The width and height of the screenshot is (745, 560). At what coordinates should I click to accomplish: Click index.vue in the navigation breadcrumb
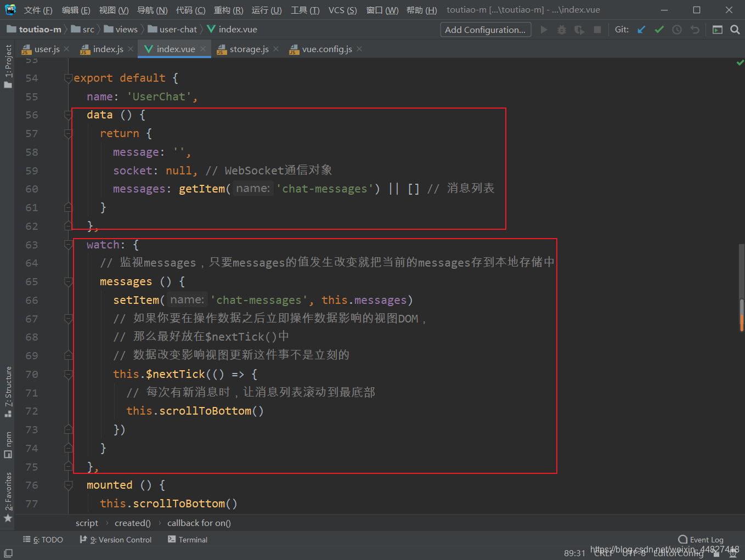click(x=232, y=29)
